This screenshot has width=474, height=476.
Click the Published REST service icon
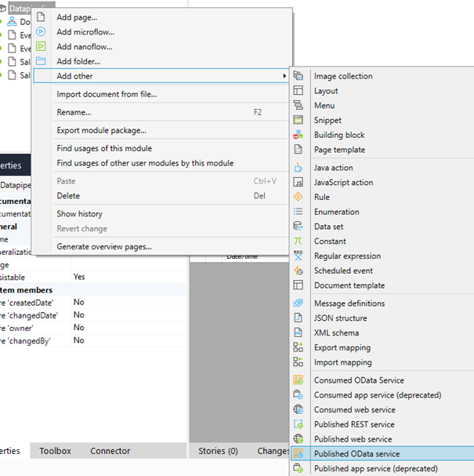(298, 424)
